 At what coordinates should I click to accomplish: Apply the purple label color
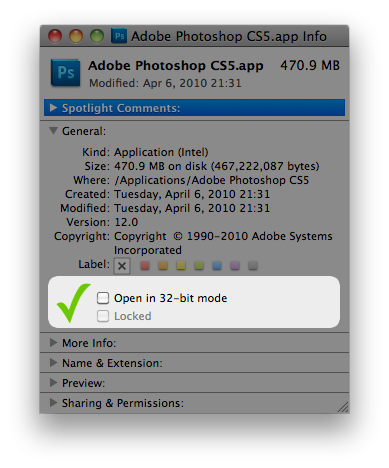pos(235,265)
